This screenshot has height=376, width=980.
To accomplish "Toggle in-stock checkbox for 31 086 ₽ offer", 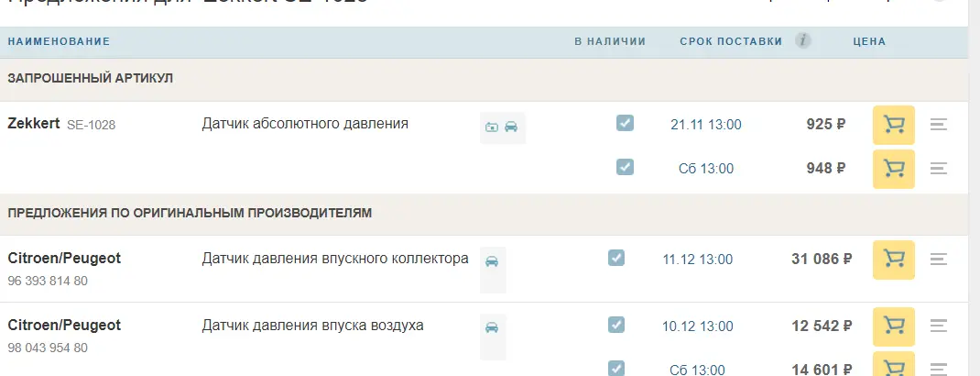I will point(616,258).
